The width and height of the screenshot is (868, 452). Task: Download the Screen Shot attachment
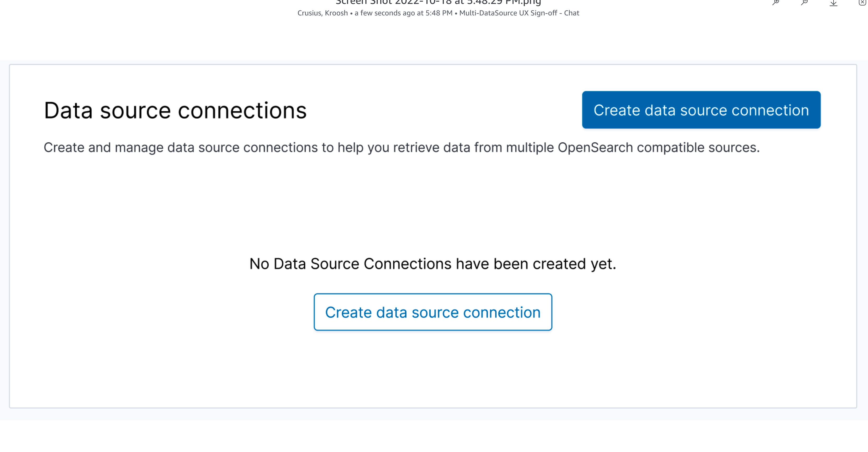click(834, 3)
